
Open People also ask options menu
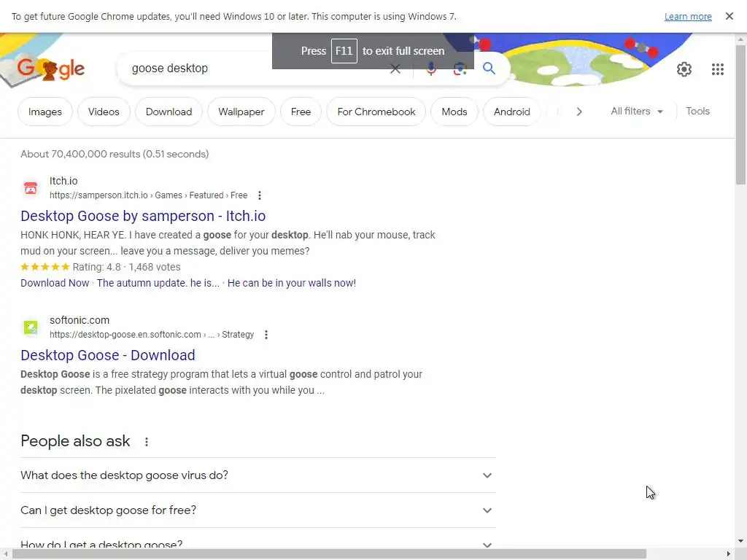146,442
